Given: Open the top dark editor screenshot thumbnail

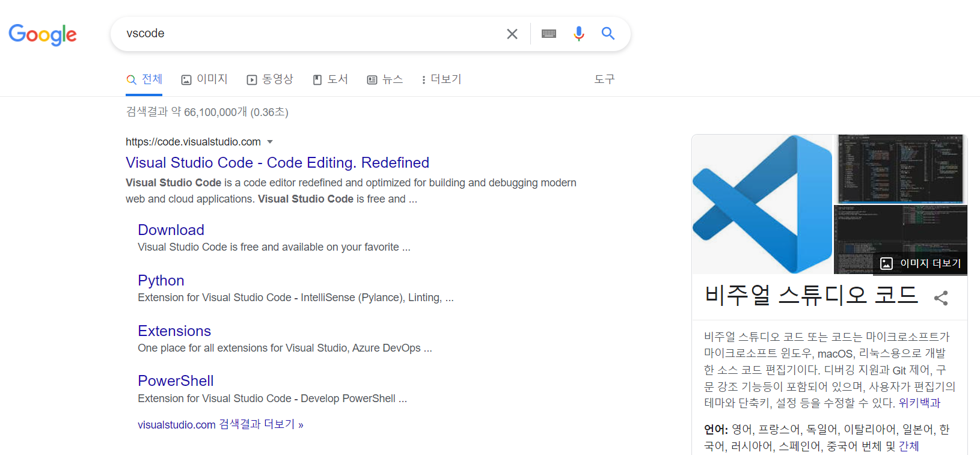Looking at the screenshot, I should coord(901,169).
